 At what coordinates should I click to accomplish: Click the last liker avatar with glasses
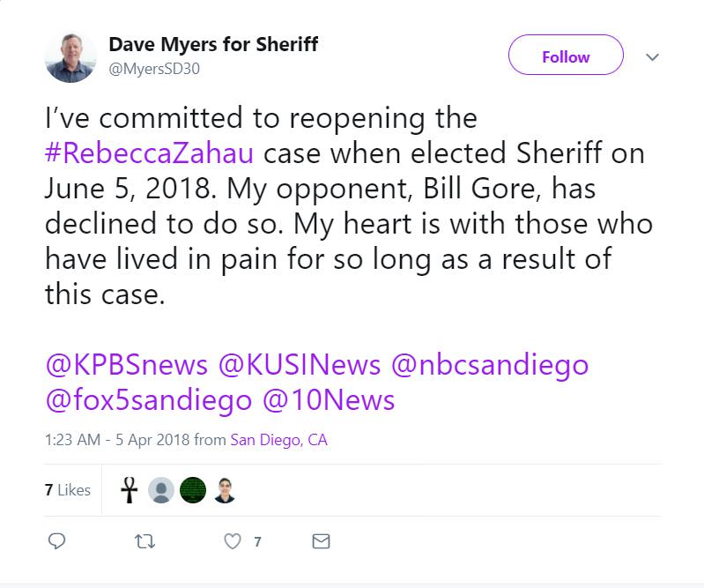pyautogui.click(x=225, y=490)
